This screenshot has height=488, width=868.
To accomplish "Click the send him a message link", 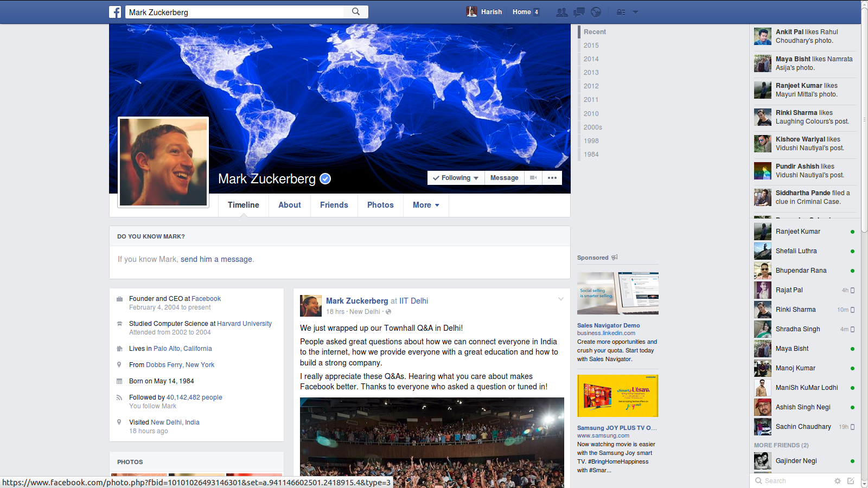I will [216, 259].
